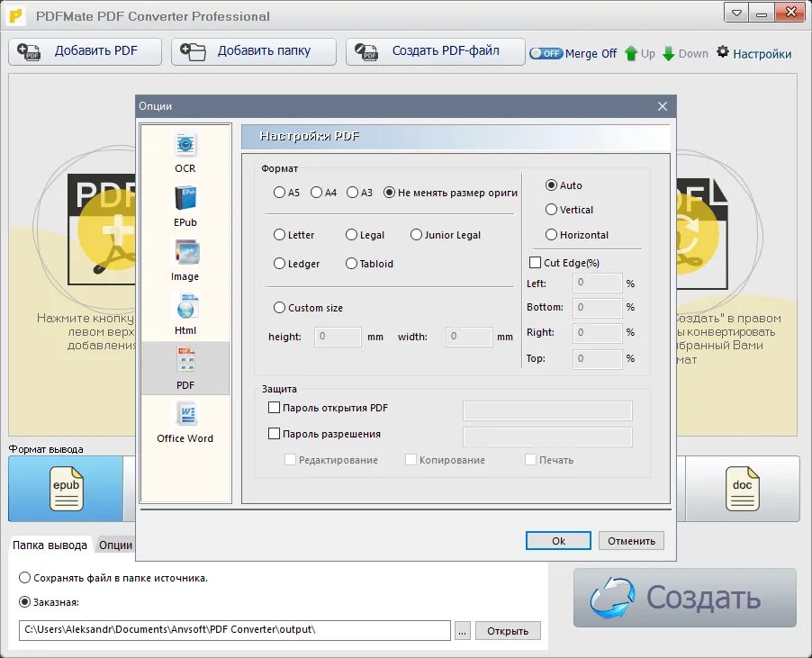Select the Custom size option

pos(279,308)
